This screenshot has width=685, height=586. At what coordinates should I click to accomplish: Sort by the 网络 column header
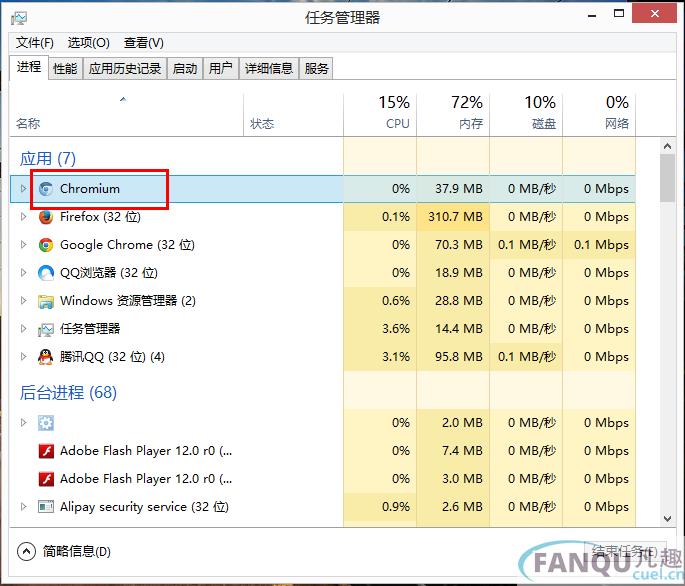point(599,114)
